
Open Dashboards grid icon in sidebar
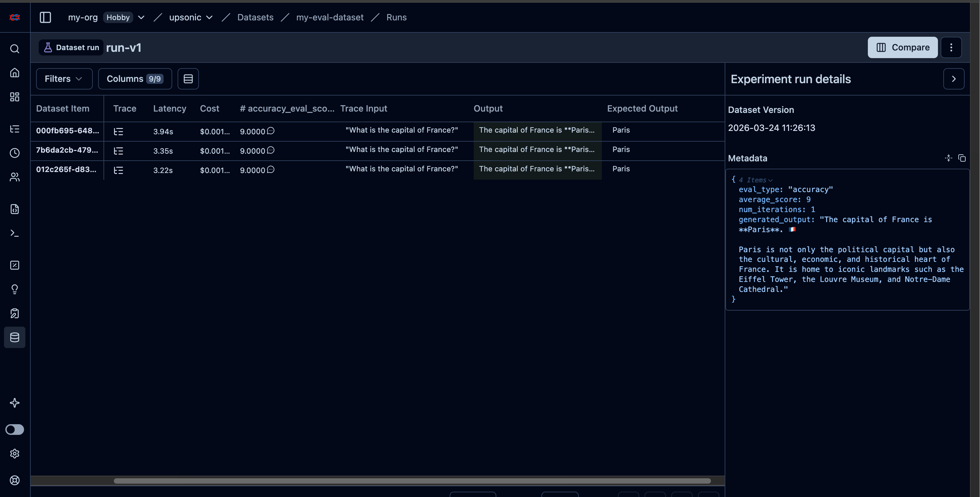[x=14, y=97]
